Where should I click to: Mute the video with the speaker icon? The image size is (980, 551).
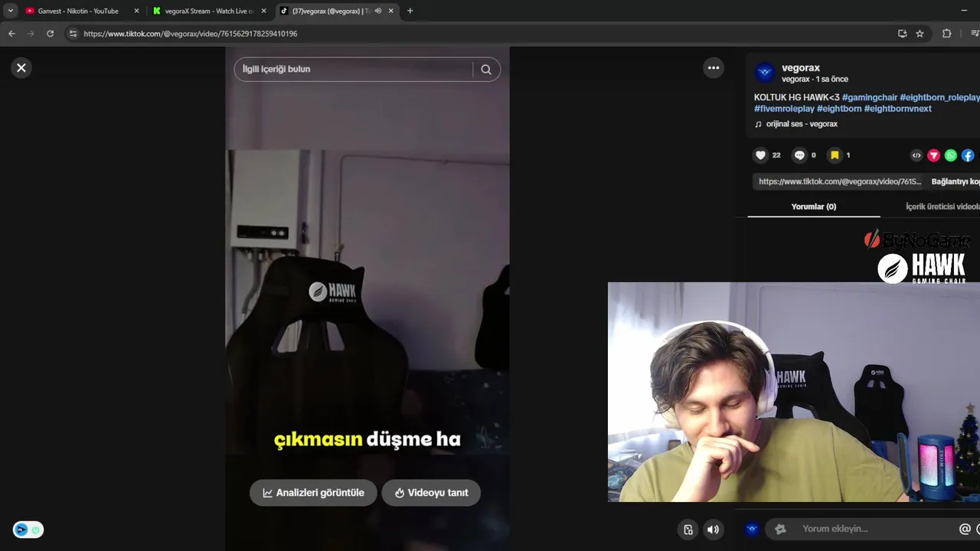pos(713,530)
